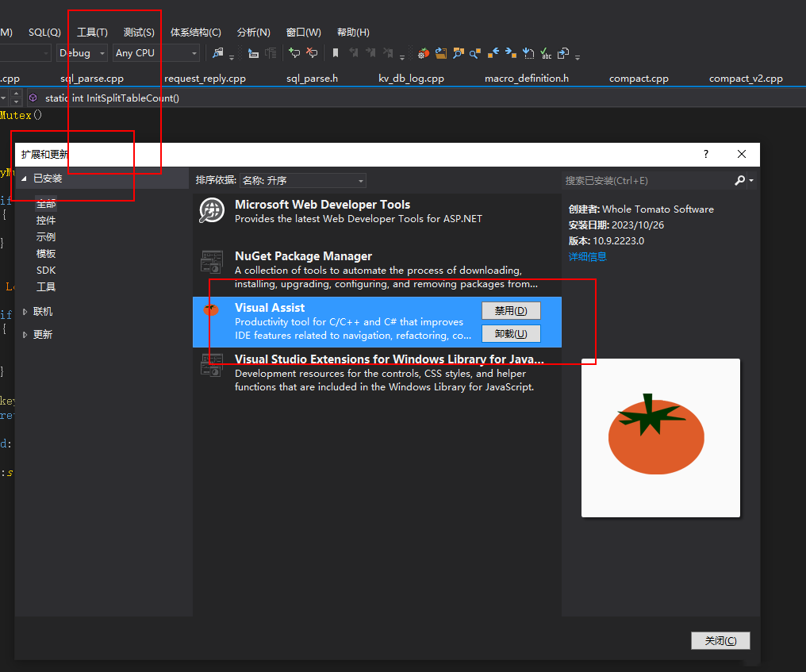Click Visual Assist open corresponding file icon

coord(563,53)
